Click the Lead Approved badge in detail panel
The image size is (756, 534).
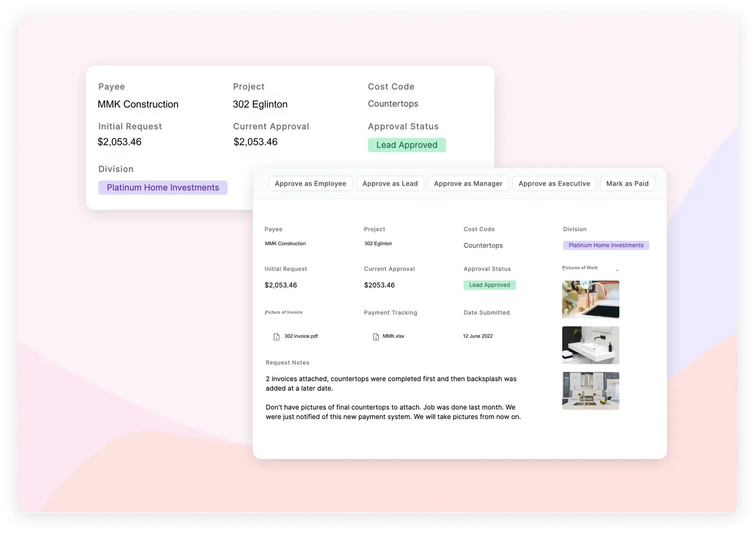[490, 285]
